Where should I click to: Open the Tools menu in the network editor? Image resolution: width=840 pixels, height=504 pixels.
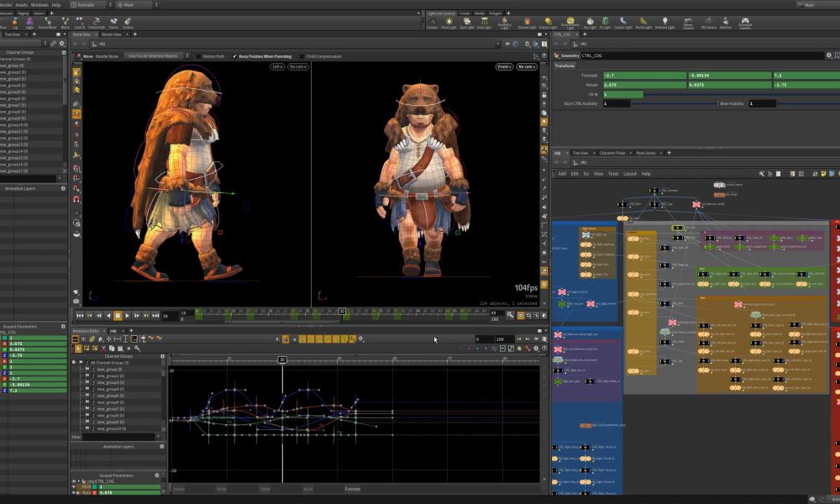(613, 174)
